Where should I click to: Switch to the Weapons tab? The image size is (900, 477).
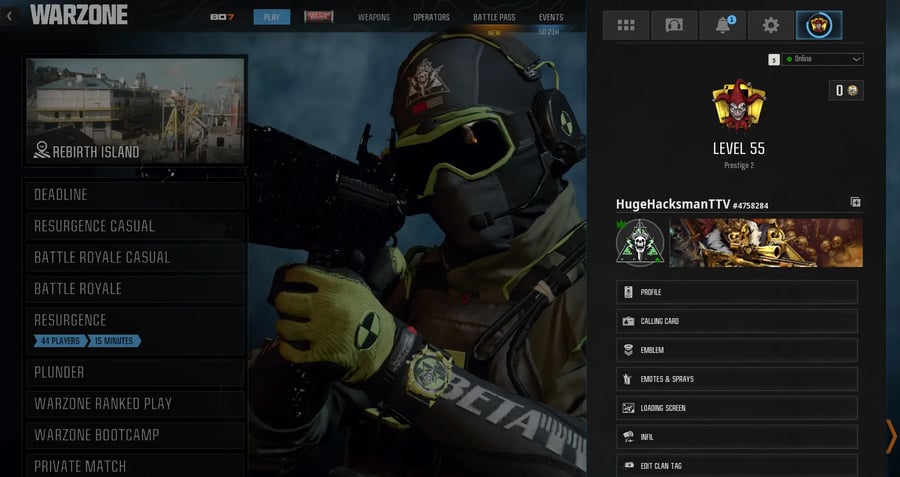374,17
